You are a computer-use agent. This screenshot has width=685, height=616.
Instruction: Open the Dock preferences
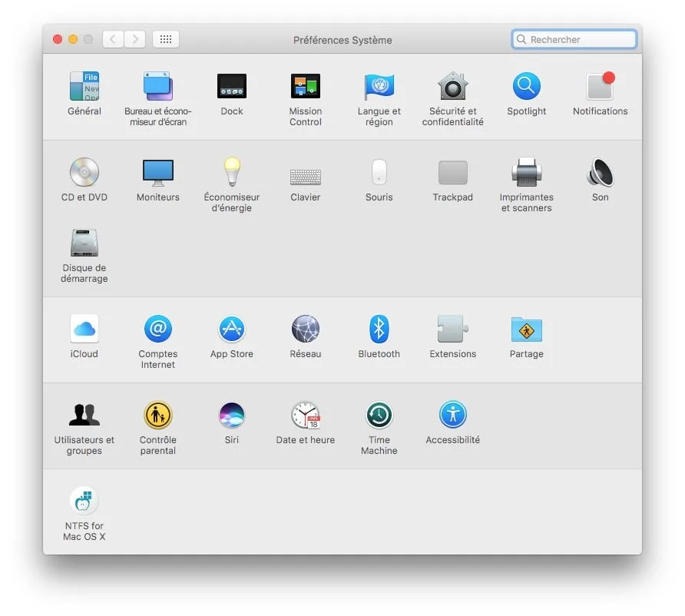(231, 86)
